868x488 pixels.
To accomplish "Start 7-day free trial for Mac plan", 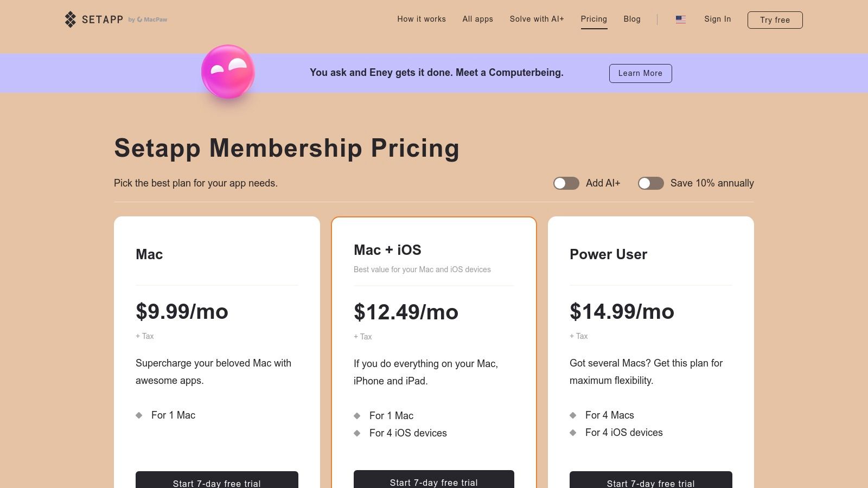I will (217, 480).
